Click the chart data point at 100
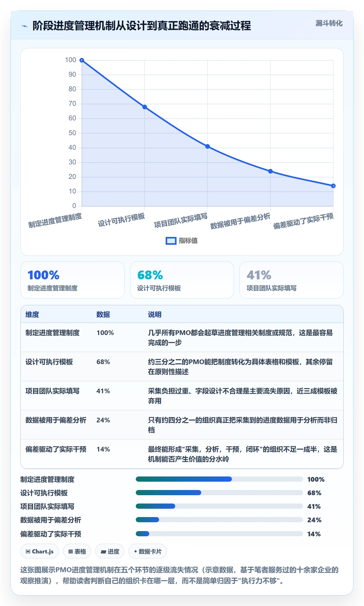Screen dimensions: 364x606 tap(82, 60)
